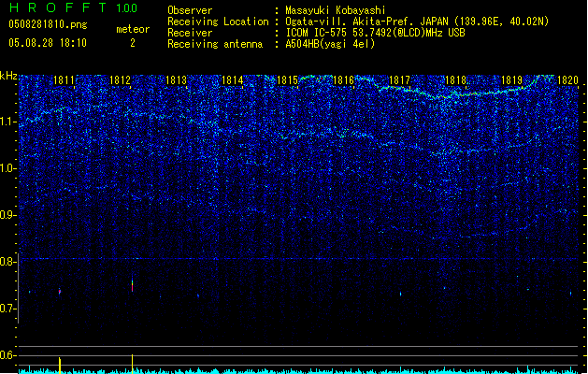Click the 0.6 frequency axis label
Viewport: 588px width, 374px height.
[8, 355]
